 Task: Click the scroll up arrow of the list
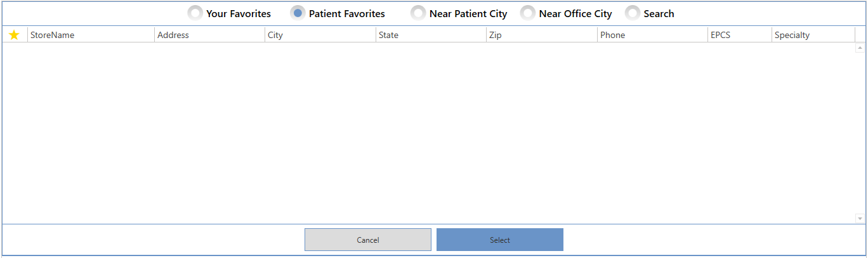tap(860, 48)
